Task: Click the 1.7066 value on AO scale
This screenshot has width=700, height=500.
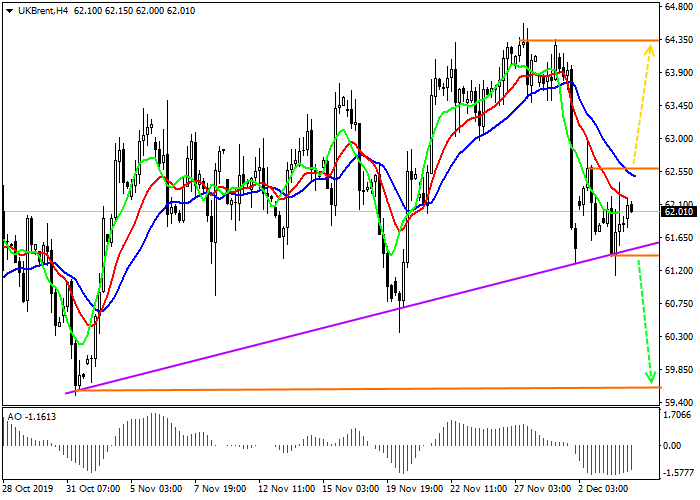Action: (x=679, y=414)
